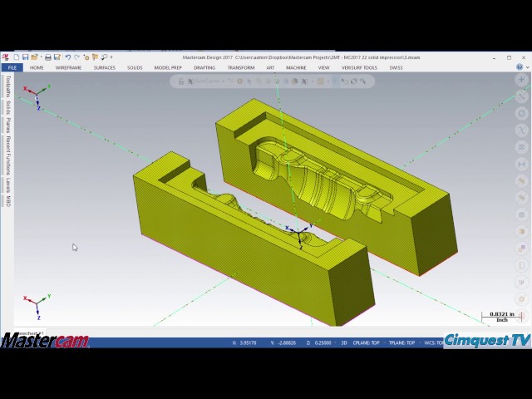The image size is (532, 399).
Task: Undo the last action
Action: click(68, 57)
